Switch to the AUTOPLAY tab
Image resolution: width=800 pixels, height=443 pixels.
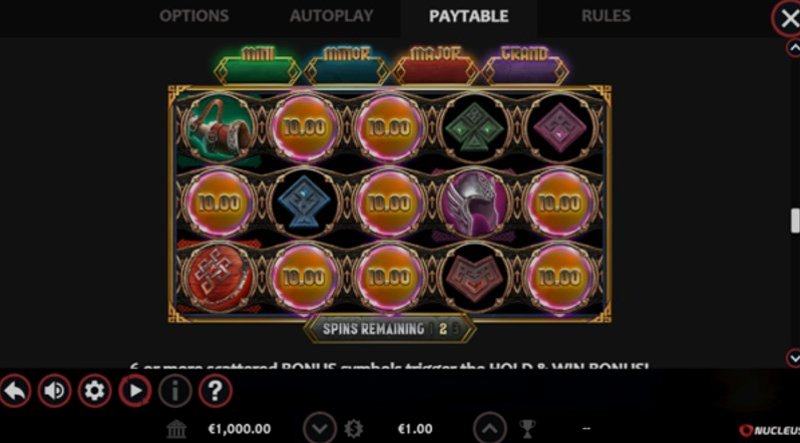point(332,16)
